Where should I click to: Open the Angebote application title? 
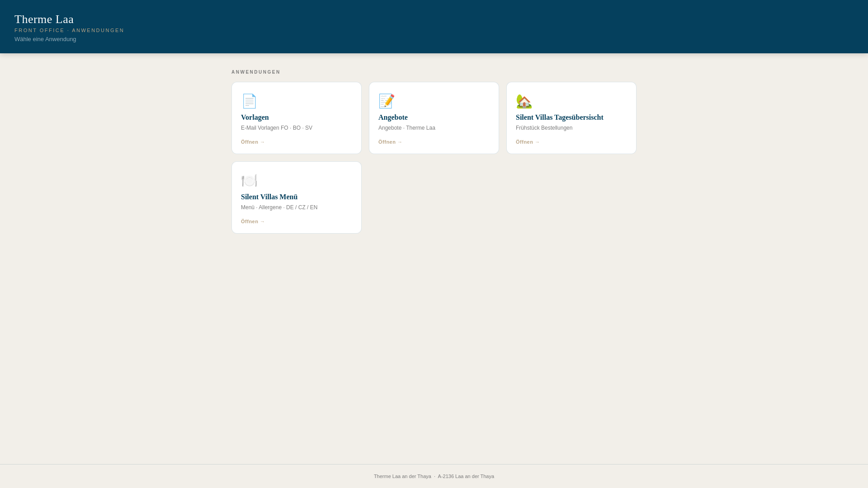(393, 117)
